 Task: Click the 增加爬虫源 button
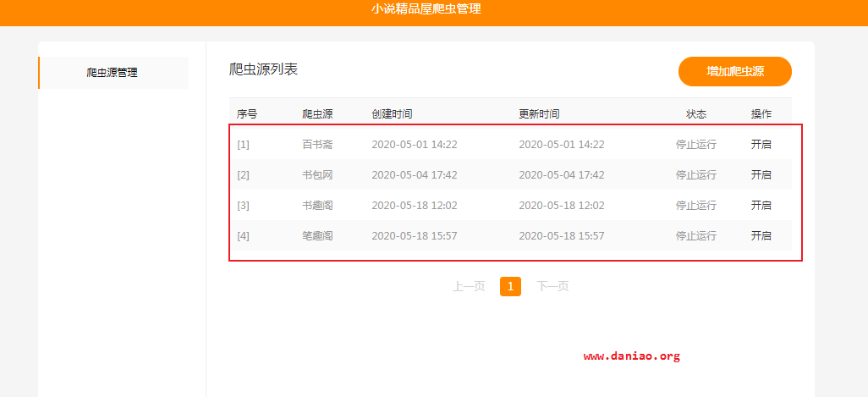[734, 71]
